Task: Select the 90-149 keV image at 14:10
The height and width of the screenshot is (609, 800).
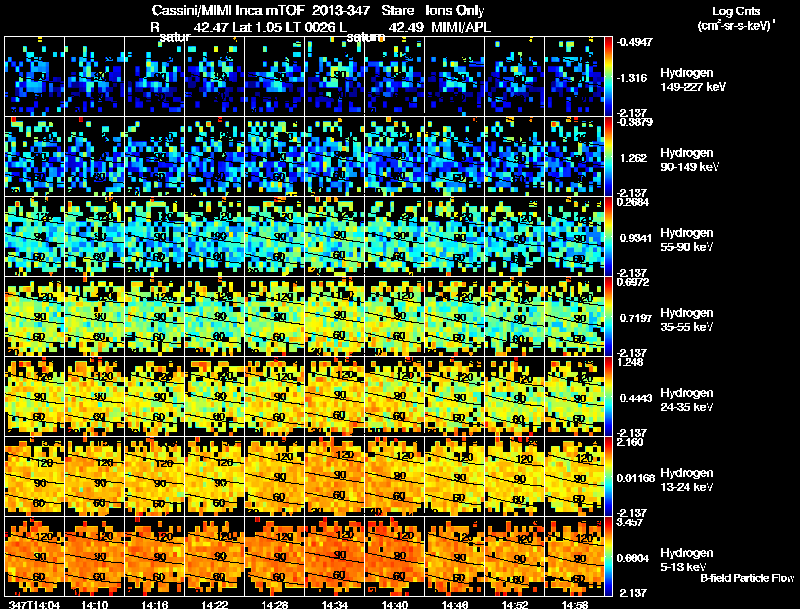Action: click(x=94, y=156)
